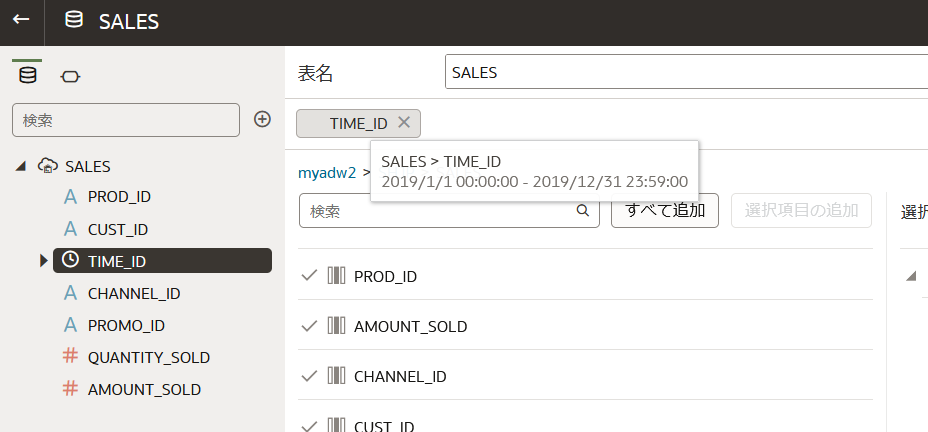Toggle the checkmark beside AMOUNT_SOLD in list
The image size is (928, 432).
click(310, 325)
